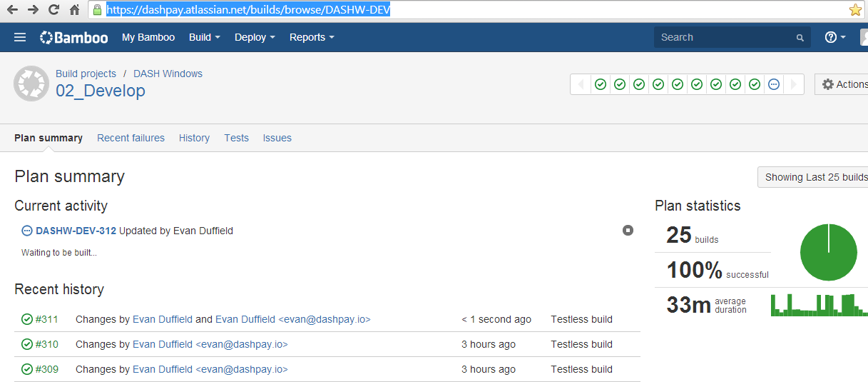
Task: Click the green success rate pie chart
Action: click(x=828, y=252)
